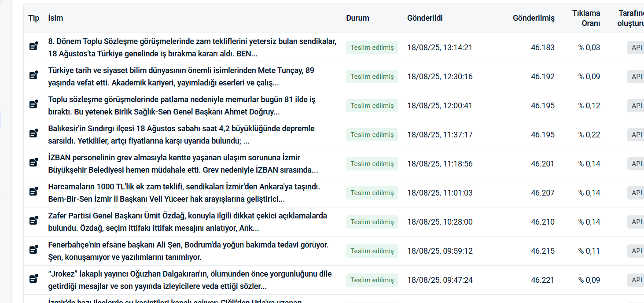Viewport: 644px width, 303px height.
Task: Open the type icon on the Balıkesir Sındırgı deprem row
Action: pyautogui.click(x=33, y=134)
